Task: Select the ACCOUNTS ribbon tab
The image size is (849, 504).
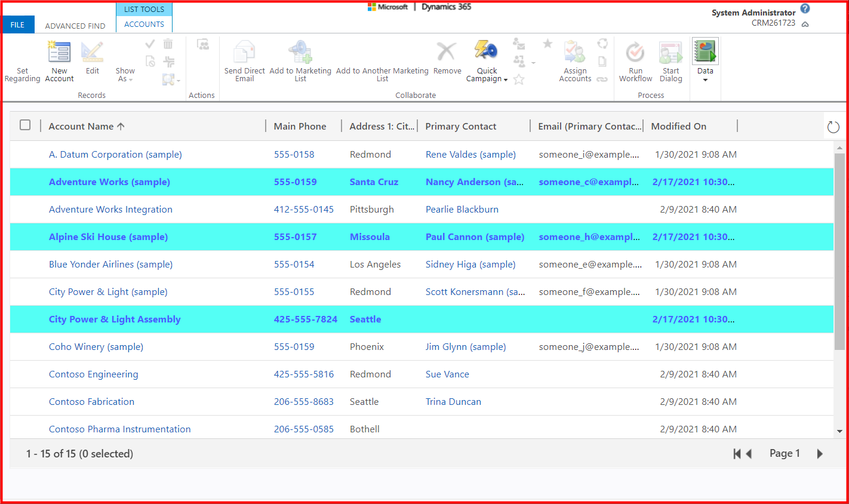Action: coord(144,24)
